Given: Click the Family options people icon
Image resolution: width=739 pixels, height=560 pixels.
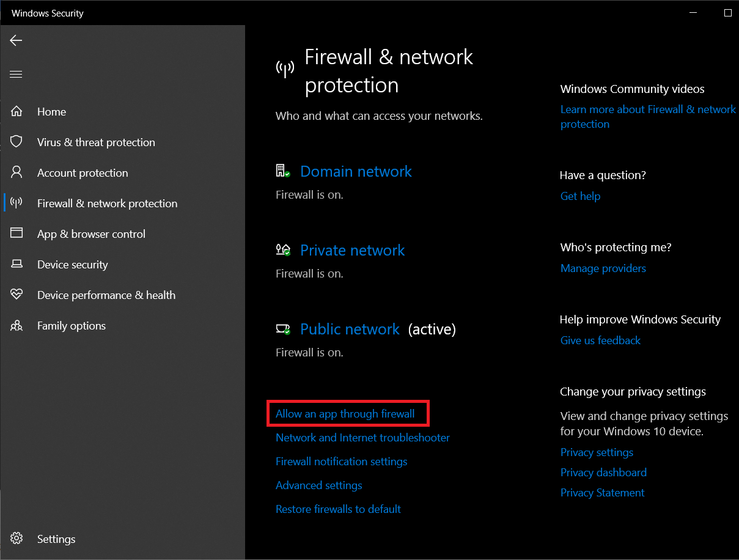Looking at the screenshot, I should [x=17, y=325].
